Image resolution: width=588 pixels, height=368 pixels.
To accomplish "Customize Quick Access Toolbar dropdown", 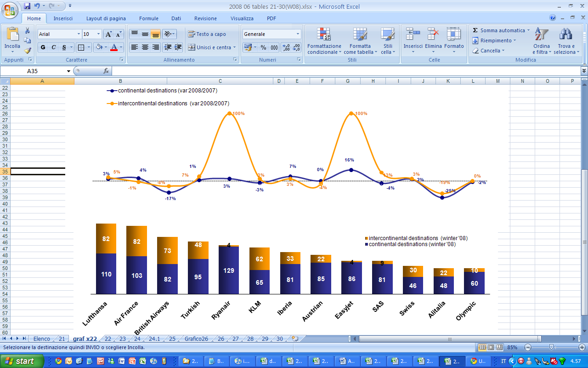I will (70, 6).
